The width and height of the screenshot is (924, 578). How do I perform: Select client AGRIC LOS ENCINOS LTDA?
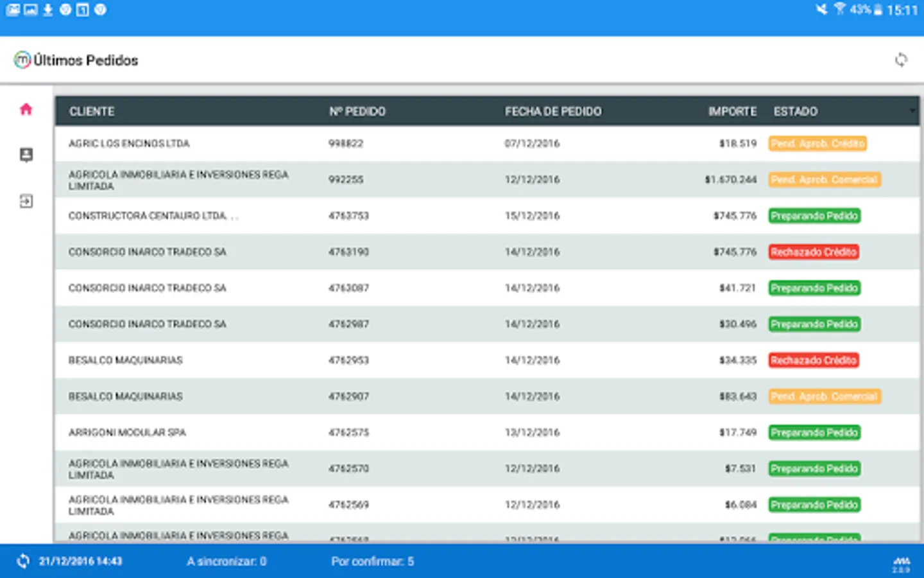pos(129,143)
